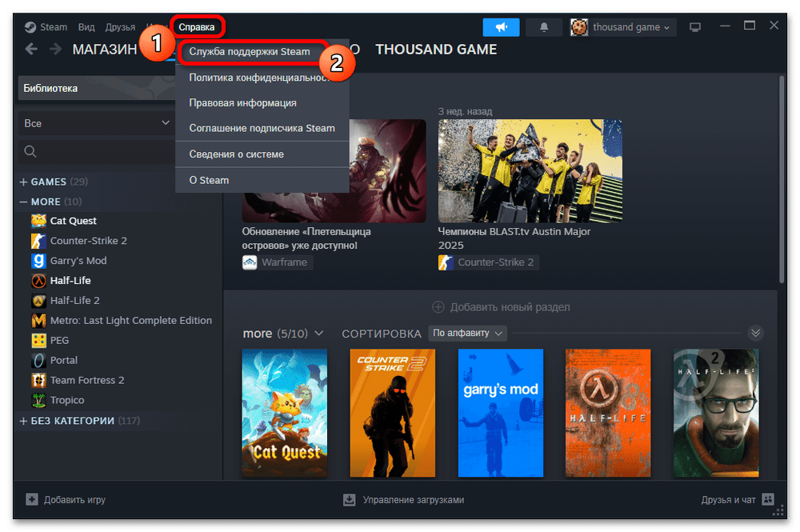Click the library search field
Image resolution: width=800 pixels, height=532 pixels.
[x=96, y=151]
